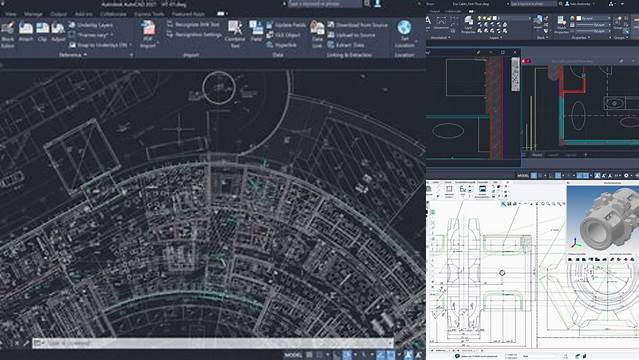
Task: Click the PDF Import icon
Action: pyautogui.click(x=148, y=34)
